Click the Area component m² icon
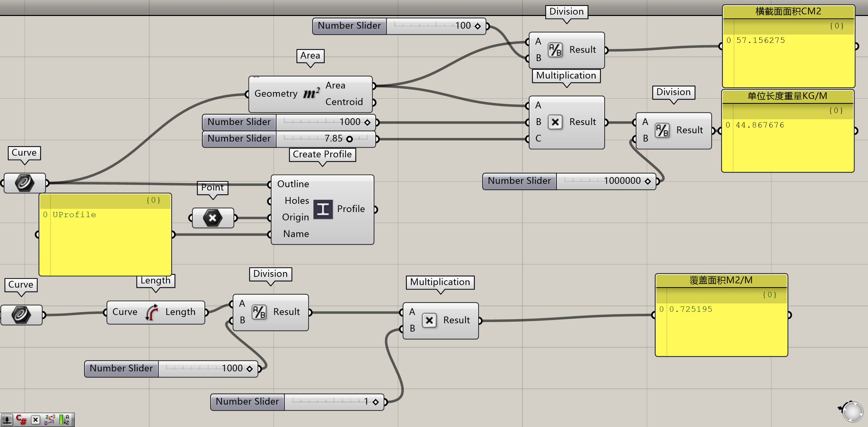This screenshot has width=868, height=427. (x=311, y=93)
